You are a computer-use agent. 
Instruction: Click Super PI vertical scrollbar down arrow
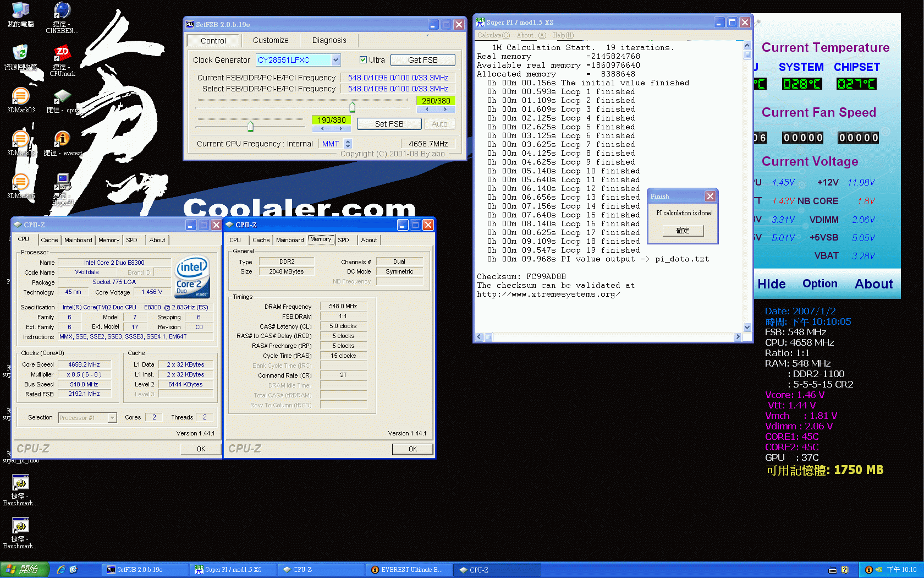[747, 328]
